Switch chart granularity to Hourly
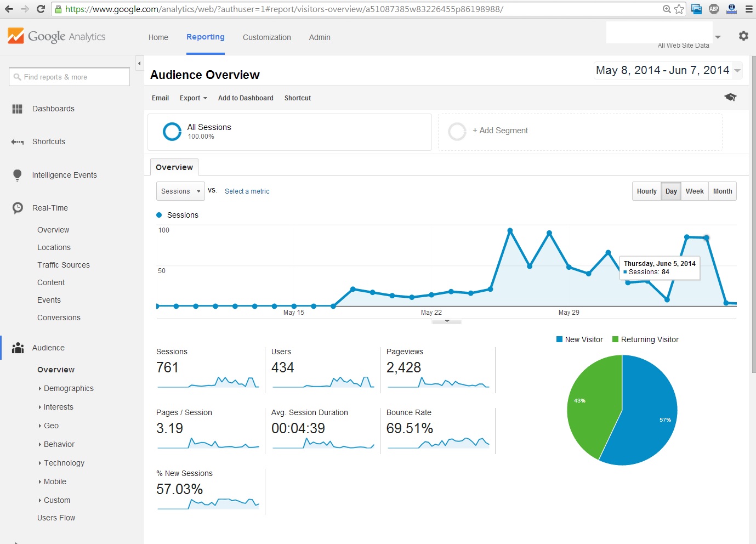 pos(646,191)
